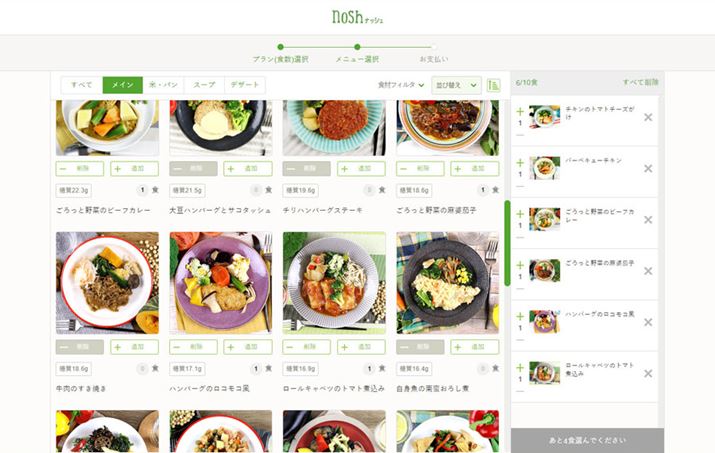Toggle the favorite star for チリハンバーグステーキ
The height and width of the screenshot is (453, 715).
[x=382, y=190]
